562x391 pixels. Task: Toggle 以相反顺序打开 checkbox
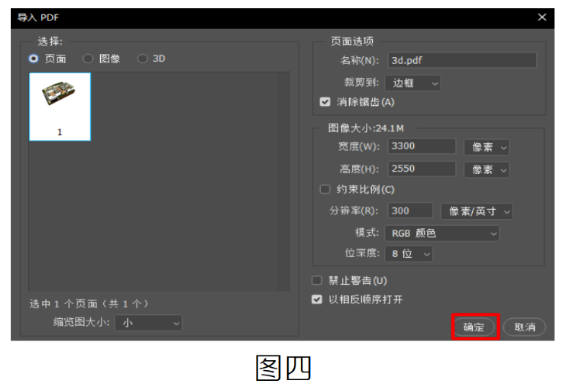(x=317, y=299)
